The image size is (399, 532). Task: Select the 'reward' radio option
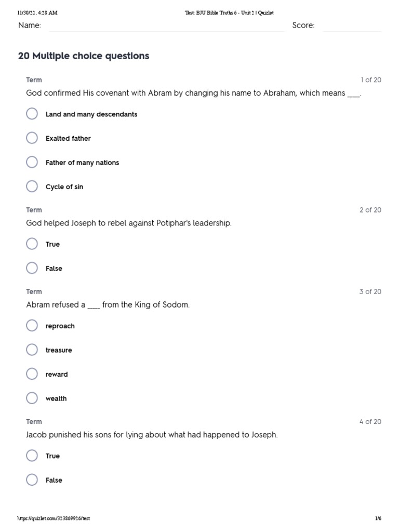coord(32,374)
